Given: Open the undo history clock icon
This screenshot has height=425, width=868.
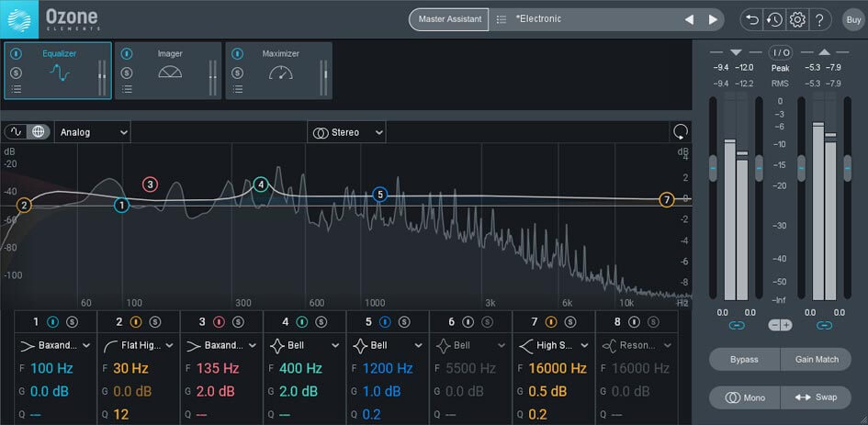Looking at the screenshot, I should pos(774,20).
